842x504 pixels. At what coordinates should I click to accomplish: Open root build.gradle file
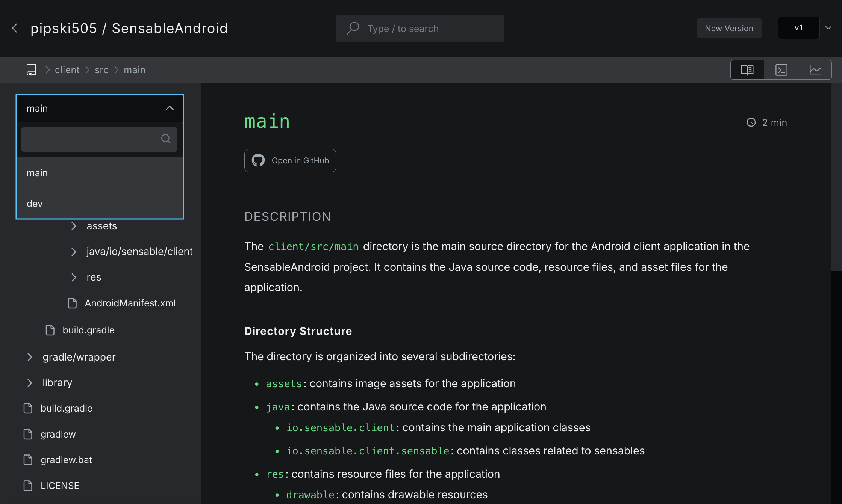click(67, 408)
